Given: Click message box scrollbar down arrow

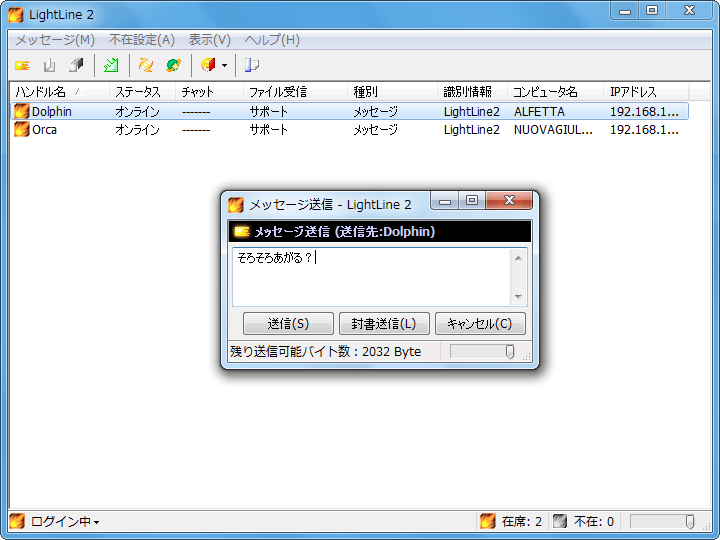Looking at the screenshot, I should 518,297.
